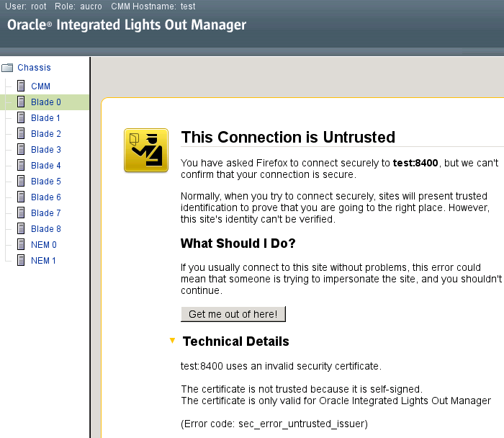Click the 'What Should I Do?' heading

[238, 243]
